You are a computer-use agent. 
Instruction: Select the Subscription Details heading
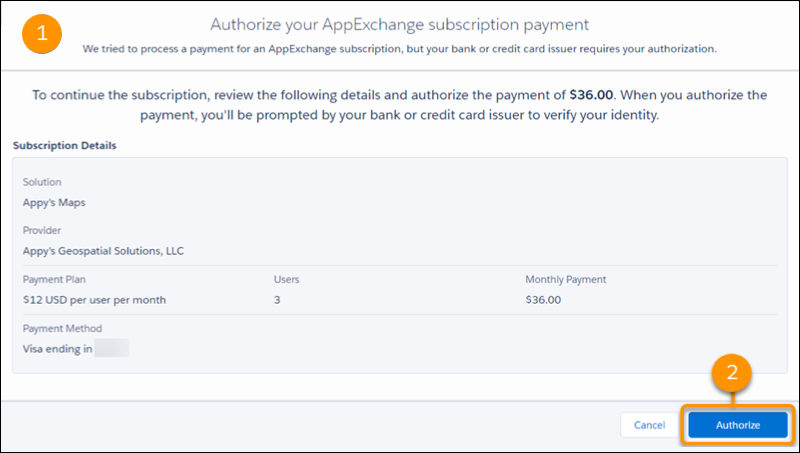(x=65, y=146)
